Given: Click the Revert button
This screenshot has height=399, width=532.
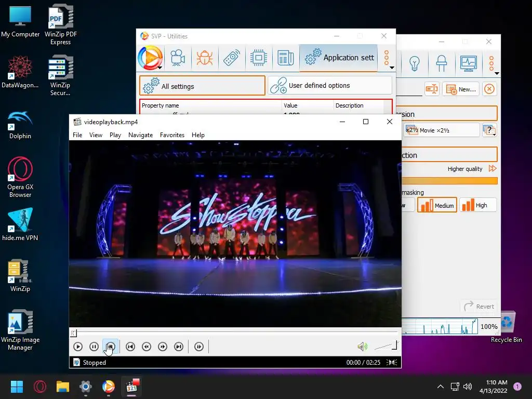Looking at the screenshot, I should pos(479,307).
